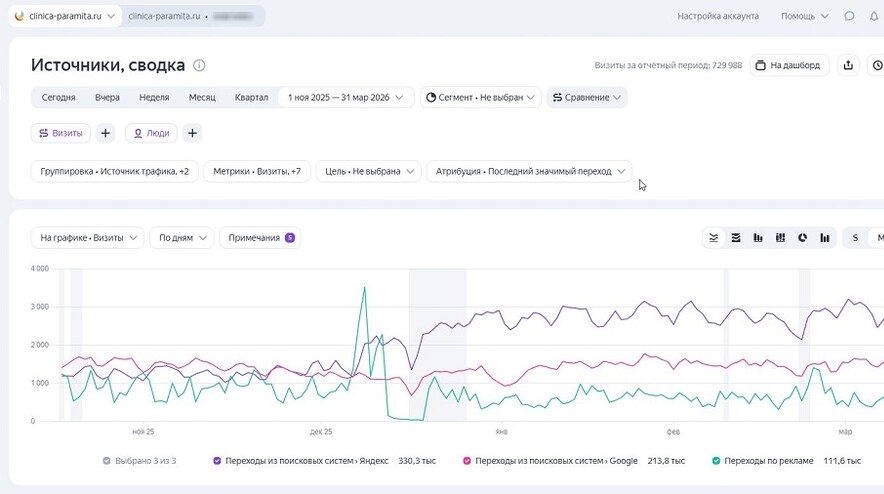Open the Атрибуция dropdown
884x494 pixels.
tap(529, 171)
